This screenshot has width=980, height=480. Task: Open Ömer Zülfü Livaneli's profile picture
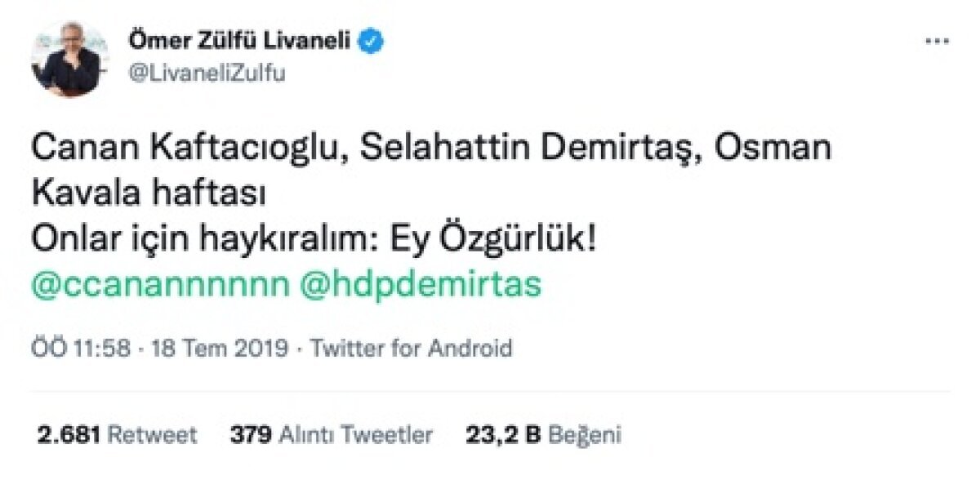coord(66,60)
